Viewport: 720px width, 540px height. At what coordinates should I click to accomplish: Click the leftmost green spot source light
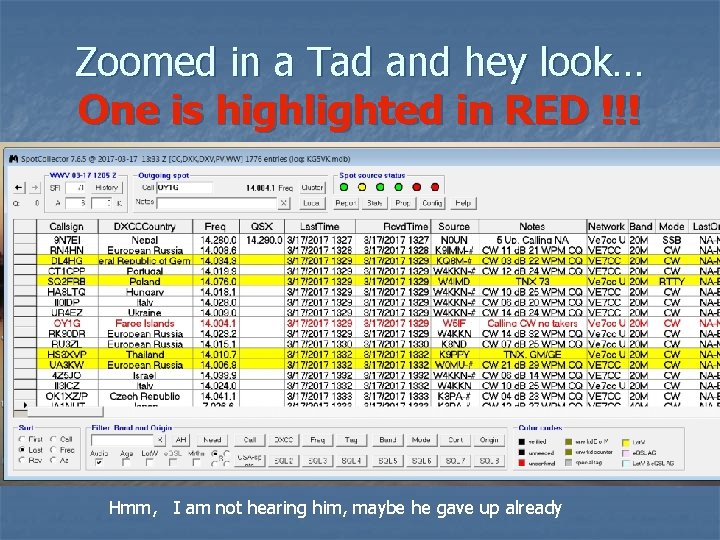click(x=343, y=187)
